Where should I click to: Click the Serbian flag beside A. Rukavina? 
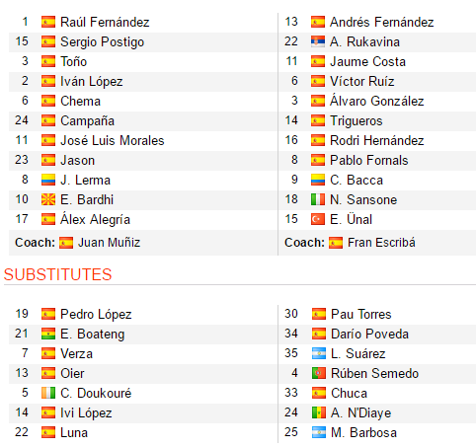pos(318,41)
